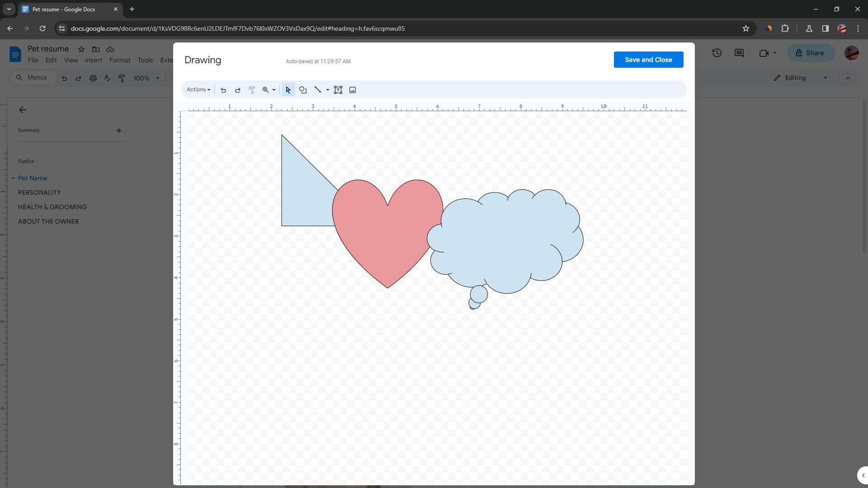Pick the Line tool

pyautogui.click(x=317, y=90)
